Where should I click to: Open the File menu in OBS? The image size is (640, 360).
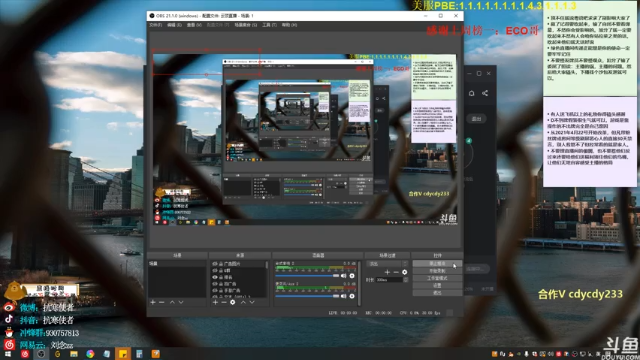pos(156,25)
